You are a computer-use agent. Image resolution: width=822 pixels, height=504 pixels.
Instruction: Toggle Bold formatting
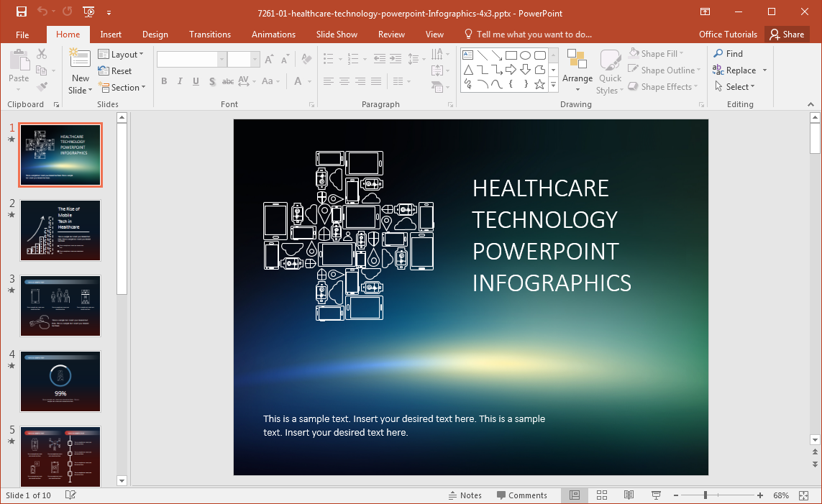click(x=164, y=81)
